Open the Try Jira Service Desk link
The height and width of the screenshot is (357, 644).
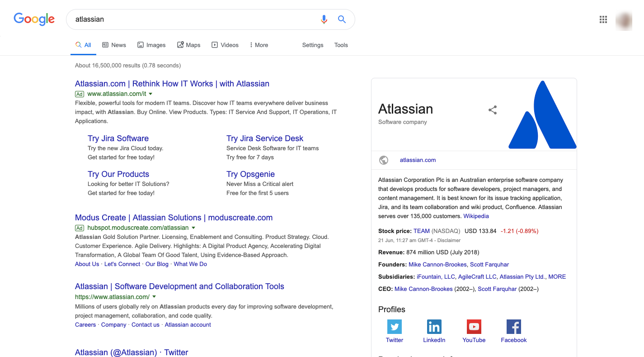(x=265, y=138)
